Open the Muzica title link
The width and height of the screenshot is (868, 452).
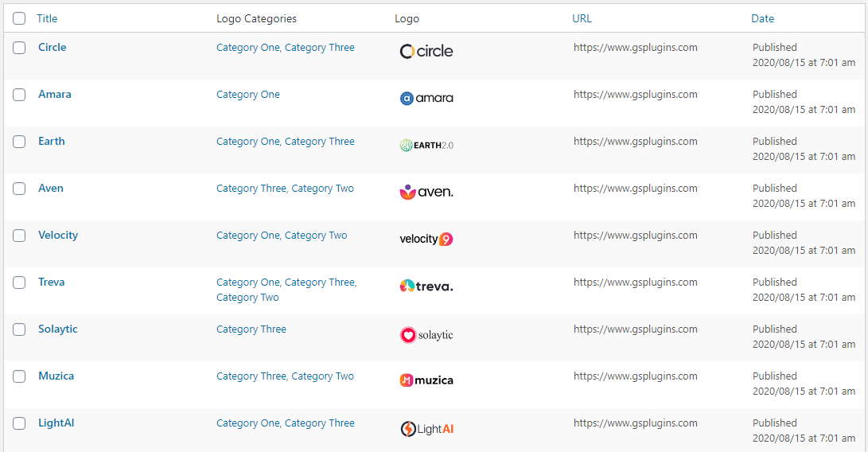click(x=56, y=376)
